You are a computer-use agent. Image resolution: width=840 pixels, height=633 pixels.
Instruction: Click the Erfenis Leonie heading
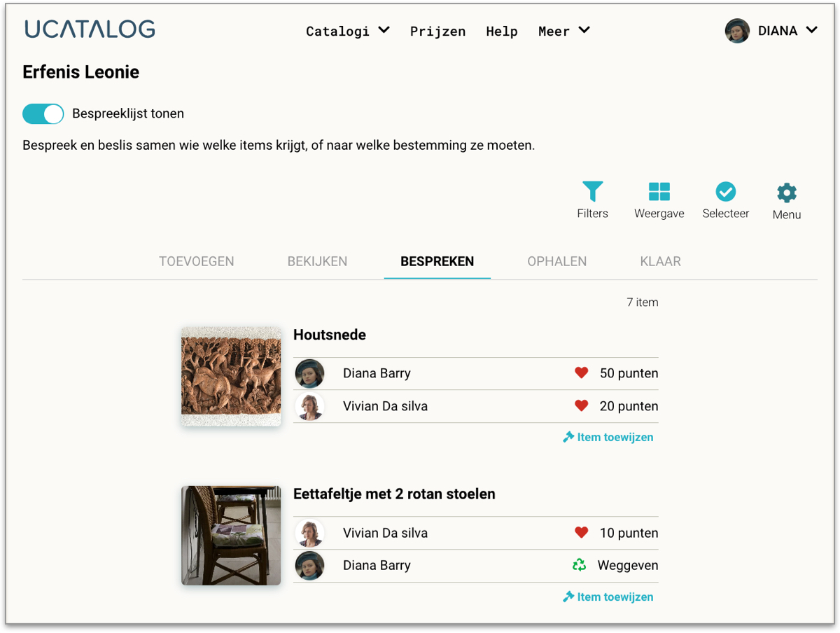(81, 72)
